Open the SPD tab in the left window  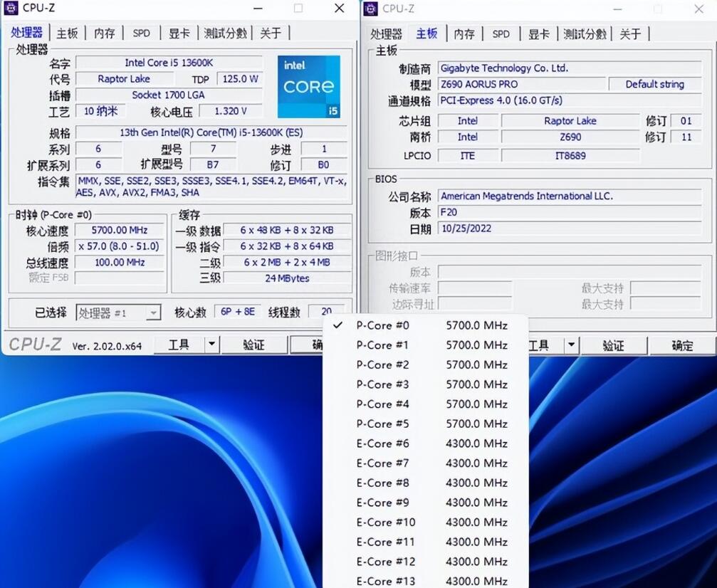click(x=141, y=33)
